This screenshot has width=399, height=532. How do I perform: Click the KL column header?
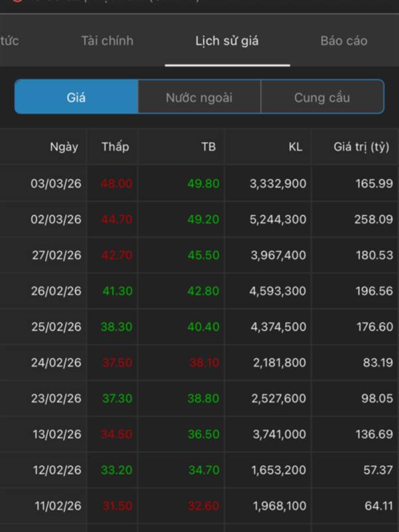pyautogui.click(x=295, y=147)
